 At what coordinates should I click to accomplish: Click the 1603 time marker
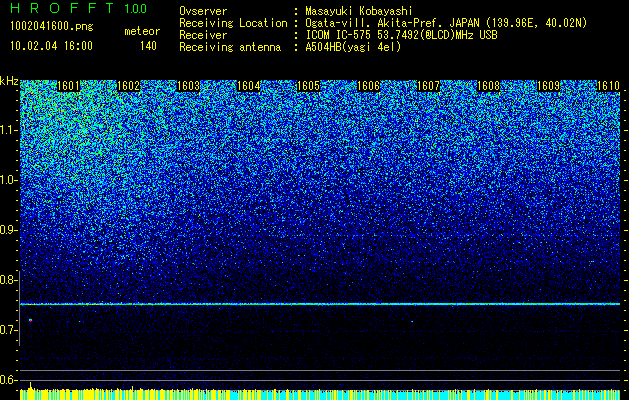coord(189,86)
